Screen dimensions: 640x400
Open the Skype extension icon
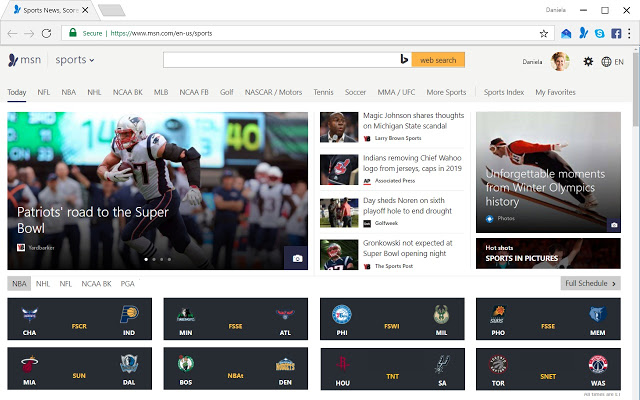pos(600,33)
